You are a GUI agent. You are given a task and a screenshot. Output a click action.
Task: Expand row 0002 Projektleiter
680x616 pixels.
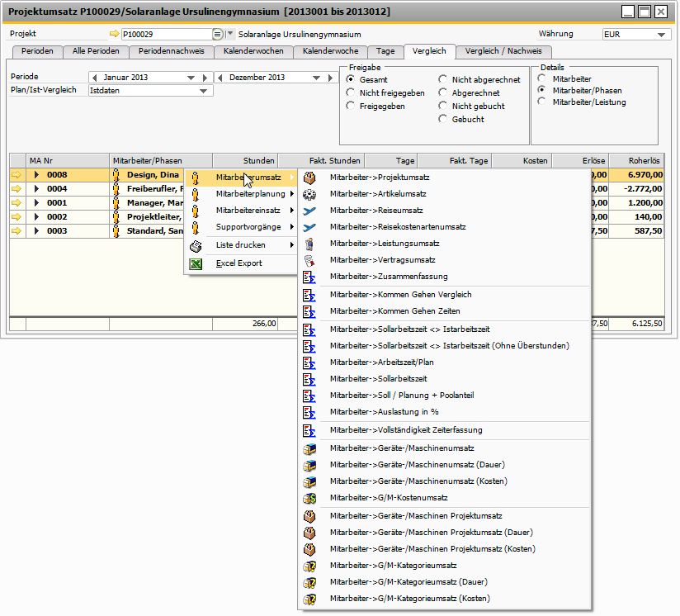36,216
